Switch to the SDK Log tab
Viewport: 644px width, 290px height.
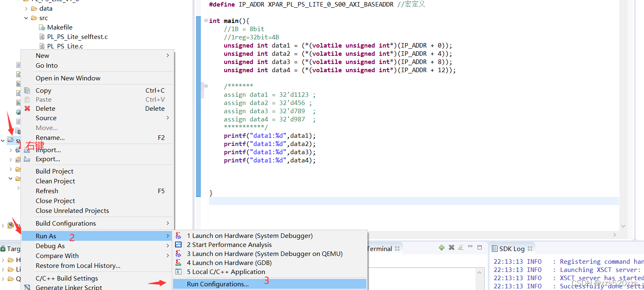pos(512,249)
